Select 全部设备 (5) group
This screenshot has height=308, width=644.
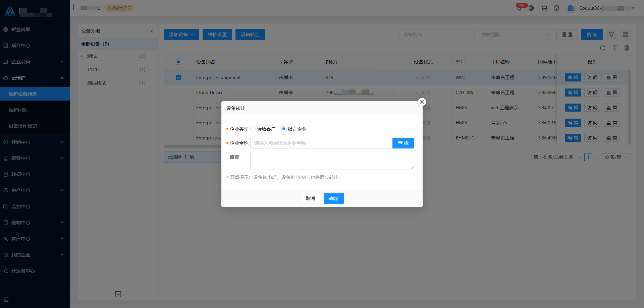[118, 44]
